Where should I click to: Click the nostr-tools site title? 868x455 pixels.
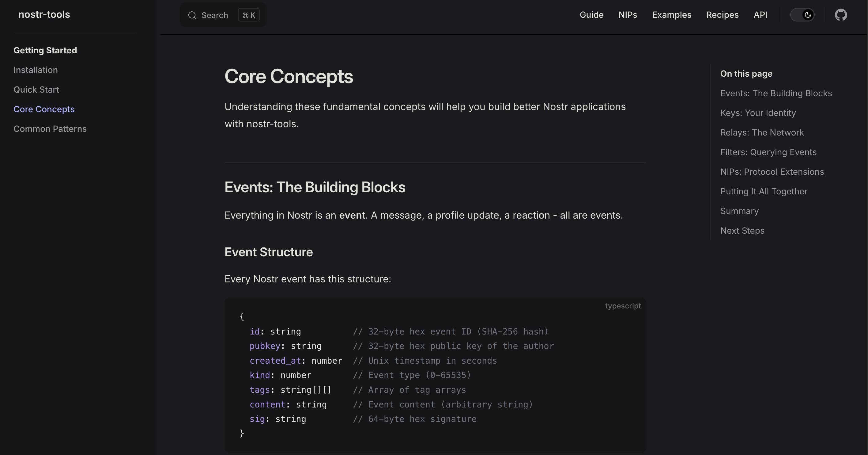(x=44, y=14)
